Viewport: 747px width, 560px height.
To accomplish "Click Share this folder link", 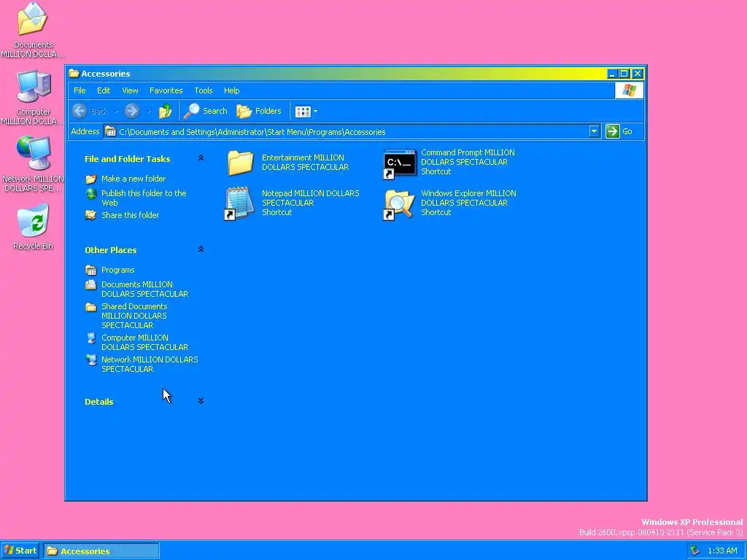I will tap(130, 215).
